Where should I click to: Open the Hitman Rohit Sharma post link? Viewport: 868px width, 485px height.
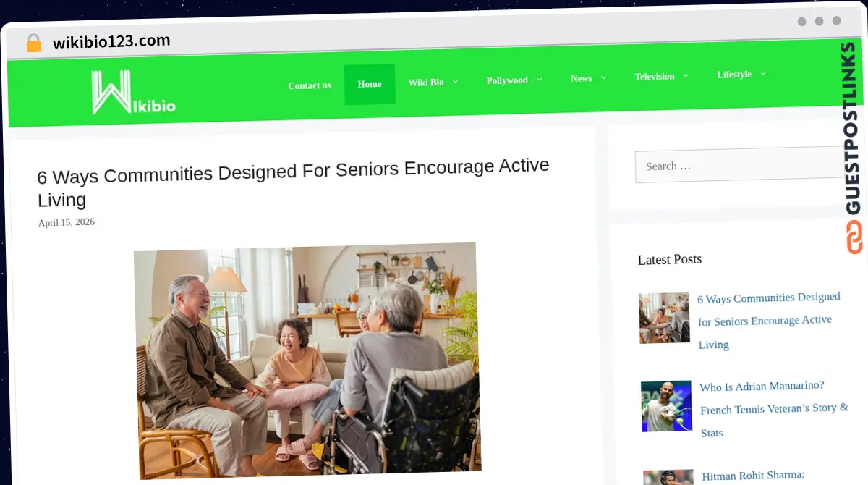point(753,476)
